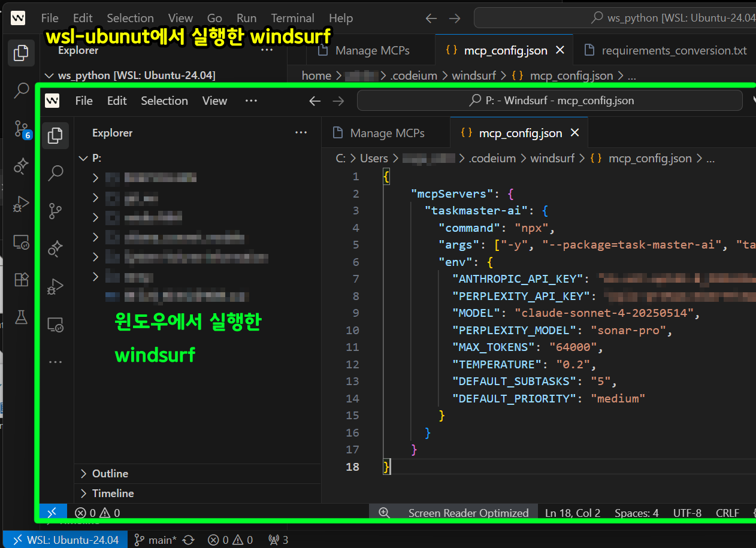The height and width of the screenshot is (548, 756).
Task: Click WSL: Ubuntu-24.04 remote indicator
Action: click(66, 540)
